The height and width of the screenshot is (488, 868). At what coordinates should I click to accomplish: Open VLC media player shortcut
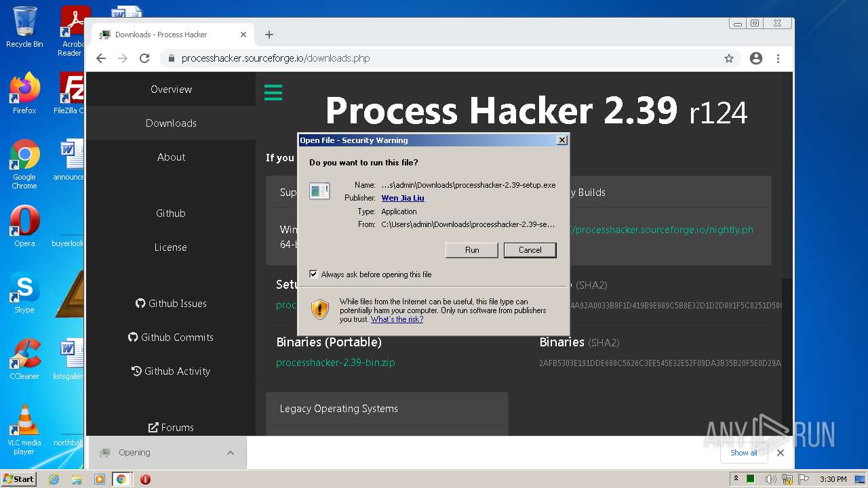click(24, 429)
